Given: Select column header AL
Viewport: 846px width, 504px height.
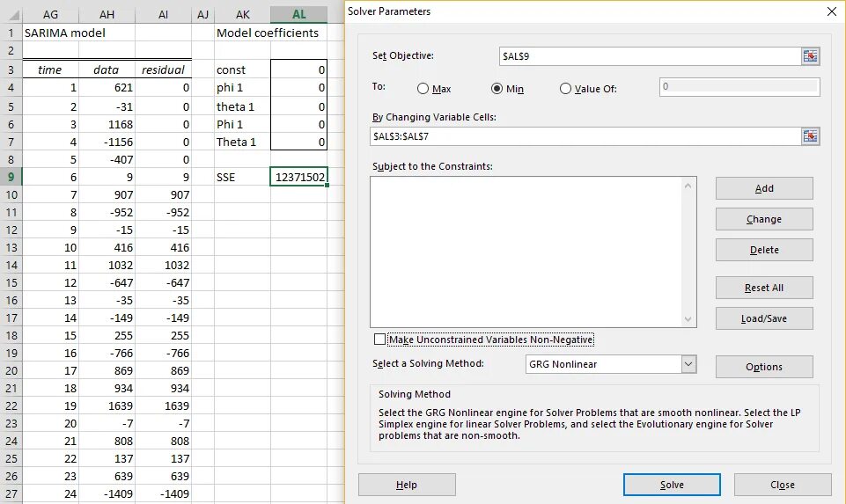Looking at the screenshot, I should pyautogui.click(x=299, y=15).
